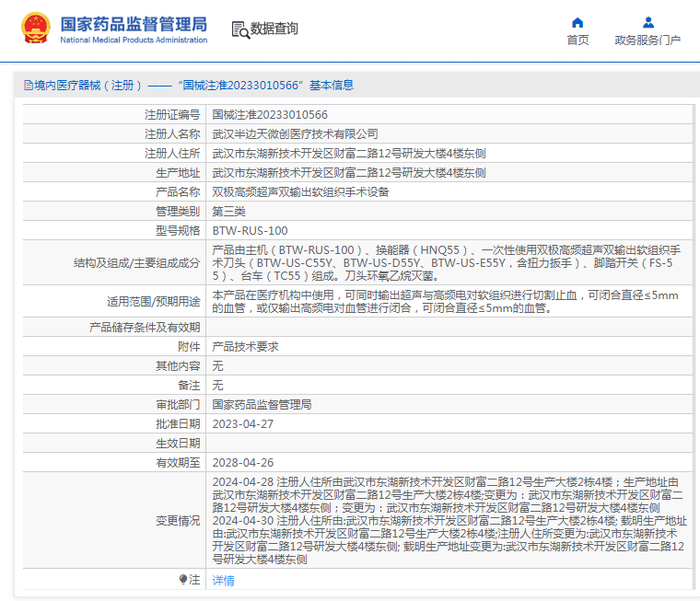Click document icon before 境内医疗器械
This screenshot has width=700, height=601.
29,86
